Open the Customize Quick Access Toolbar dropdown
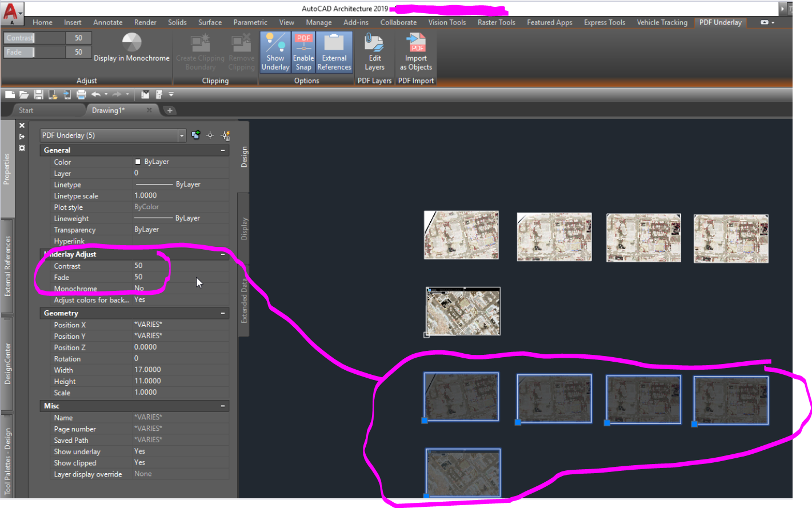 (x=171, y=94)
